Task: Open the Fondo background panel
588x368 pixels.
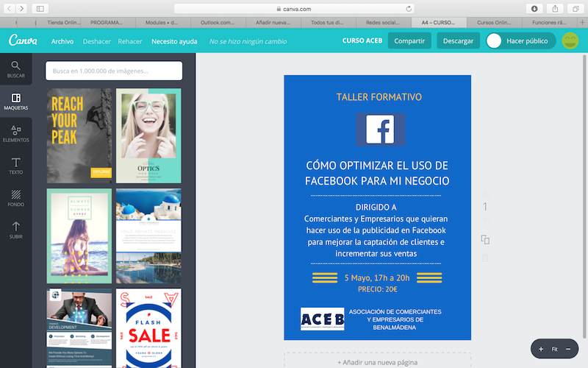Action: pyautogui.click(x=15, y=198)
